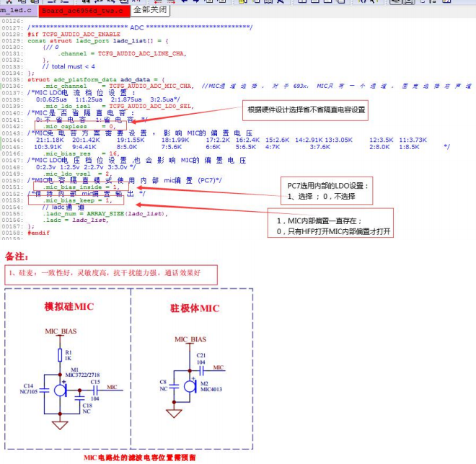
Task: Click '.mic_ldo_isel = TCFG_AUDIO_ADC_LDO_SEL,' line
Action: (x=118, y=107)
